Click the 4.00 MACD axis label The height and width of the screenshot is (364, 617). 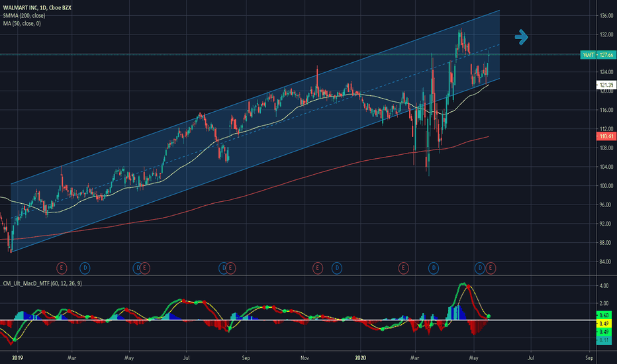pos(604,286)
